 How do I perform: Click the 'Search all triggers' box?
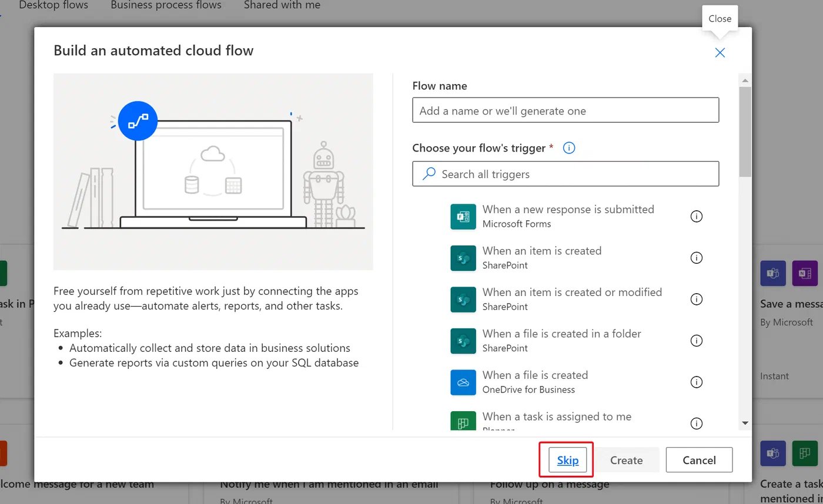[566, 174]
